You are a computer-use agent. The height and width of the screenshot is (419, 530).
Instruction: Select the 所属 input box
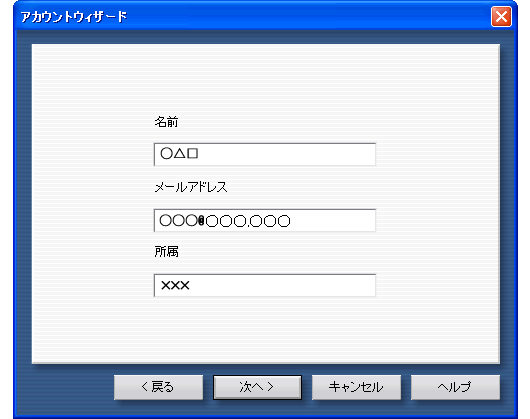click(265, 286)
